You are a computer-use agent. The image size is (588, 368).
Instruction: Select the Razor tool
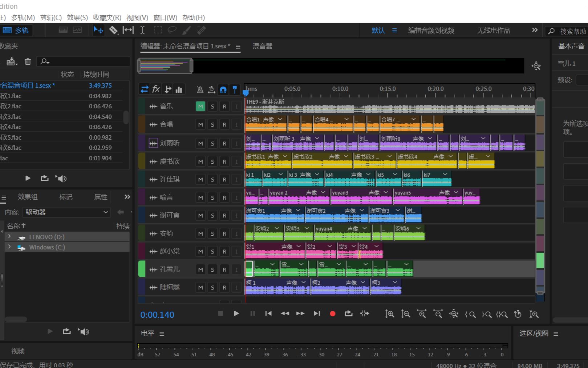coord(113,30)
